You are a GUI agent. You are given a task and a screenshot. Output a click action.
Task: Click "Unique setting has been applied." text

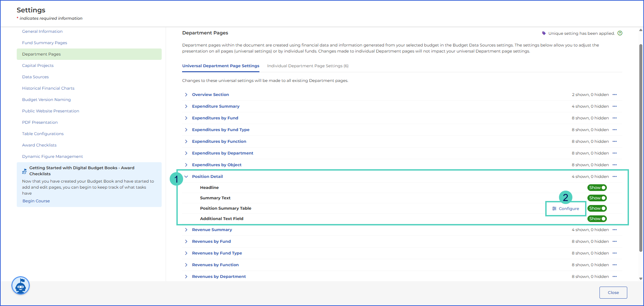coord(581,33)
